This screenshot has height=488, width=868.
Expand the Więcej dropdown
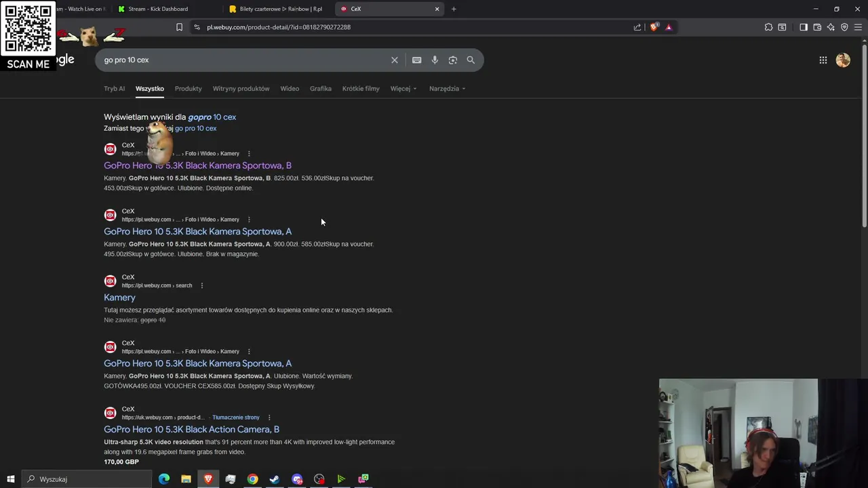[x=403, y=89]
